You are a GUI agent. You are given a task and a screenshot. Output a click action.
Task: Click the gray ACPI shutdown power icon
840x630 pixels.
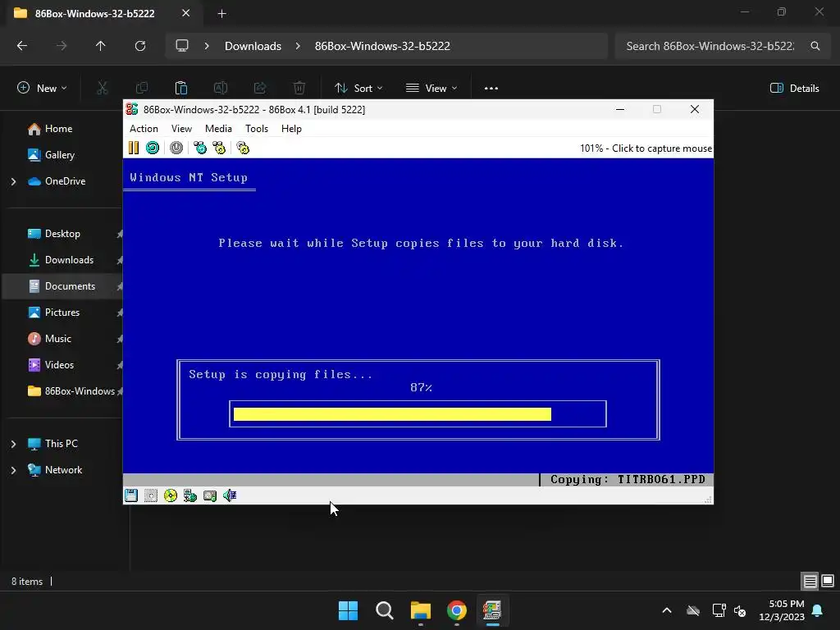click(x=176, y=148)
